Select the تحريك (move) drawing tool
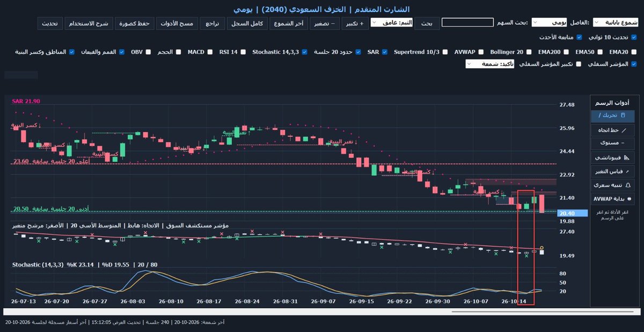 [612, 116]
